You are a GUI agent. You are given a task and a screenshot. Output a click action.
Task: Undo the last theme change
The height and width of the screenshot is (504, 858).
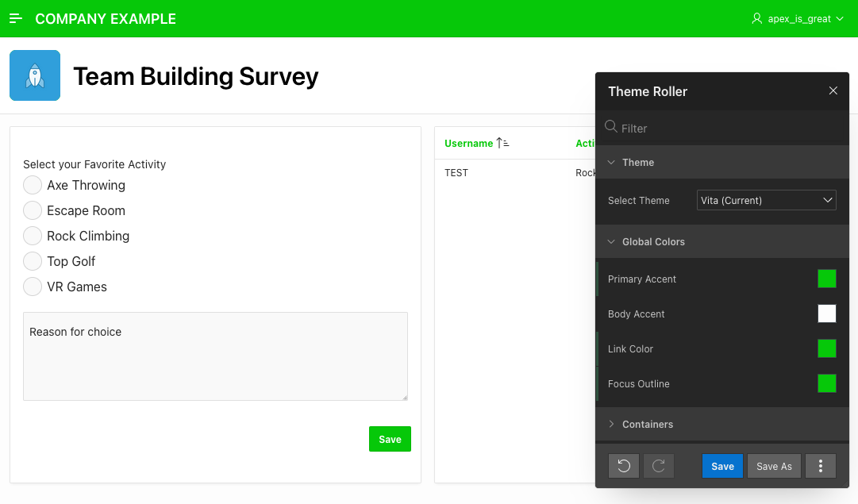coord(624,466)
